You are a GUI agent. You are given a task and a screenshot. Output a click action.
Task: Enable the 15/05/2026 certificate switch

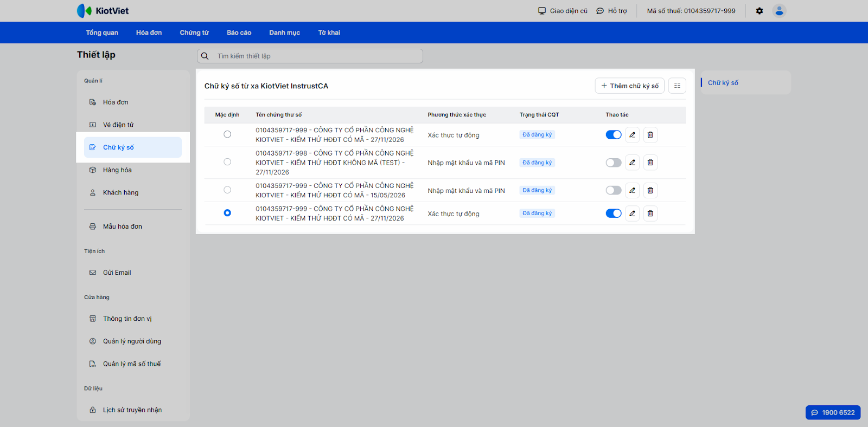coord(614,190)
